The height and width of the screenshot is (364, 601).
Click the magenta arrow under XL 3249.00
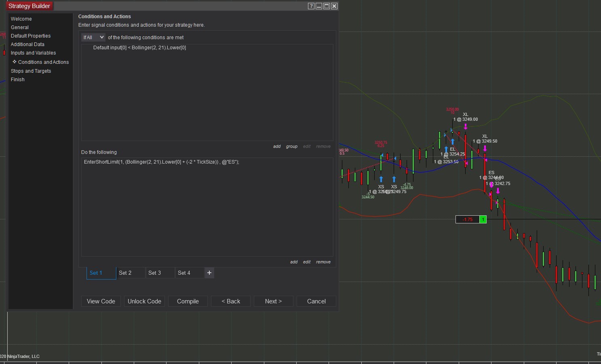click(466, 127)
